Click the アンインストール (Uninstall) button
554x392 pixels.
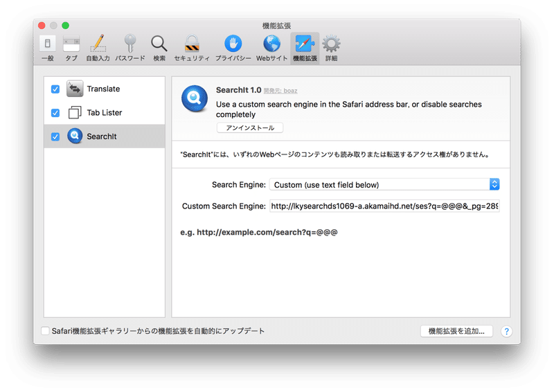[x=250, y=127]
